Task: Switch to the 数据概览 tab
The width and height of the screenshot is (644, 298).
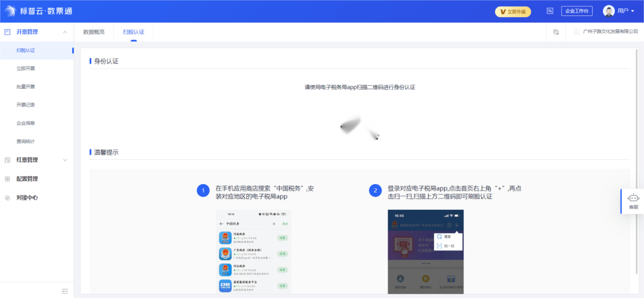Action: click(94, 32)
